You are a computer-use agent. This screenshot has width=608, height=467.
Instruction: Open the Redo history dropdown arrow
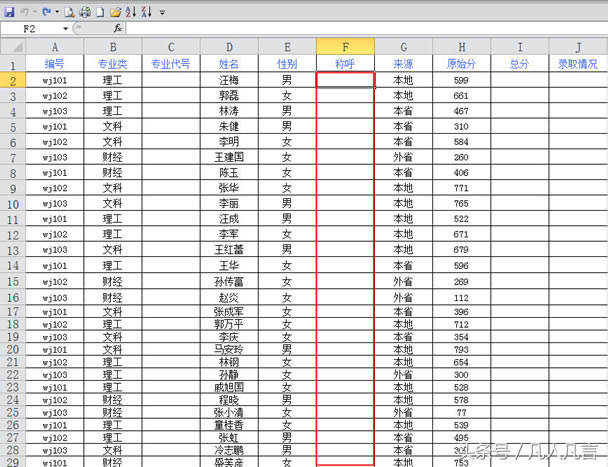tap(55, 11)
